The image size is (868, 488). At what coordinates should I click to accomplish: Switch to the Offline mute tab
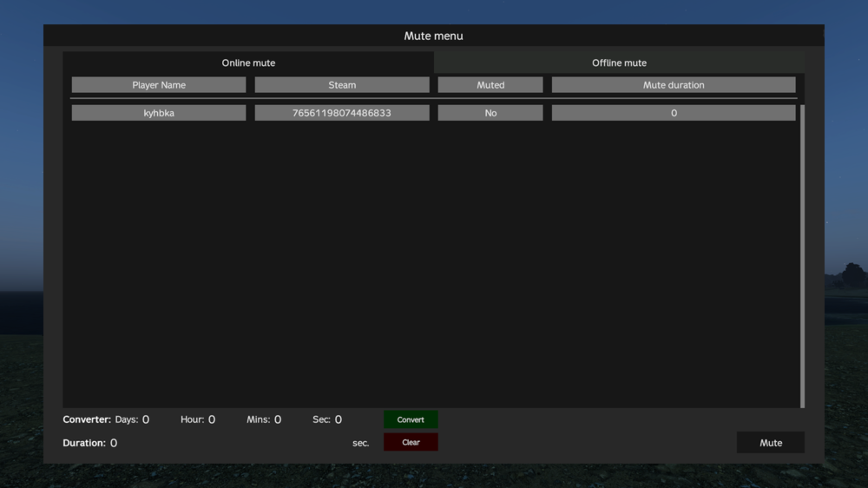pyautogui.click(x=619, y=63)
